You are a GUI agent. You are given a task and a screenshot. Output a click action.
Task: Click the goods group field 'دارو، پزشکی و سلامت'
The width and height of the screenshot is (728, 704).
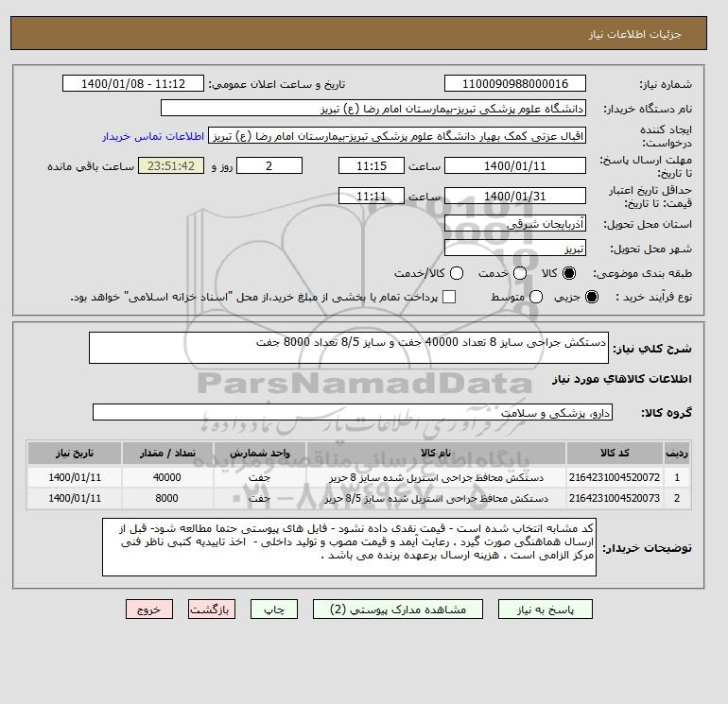pos(353,412)
